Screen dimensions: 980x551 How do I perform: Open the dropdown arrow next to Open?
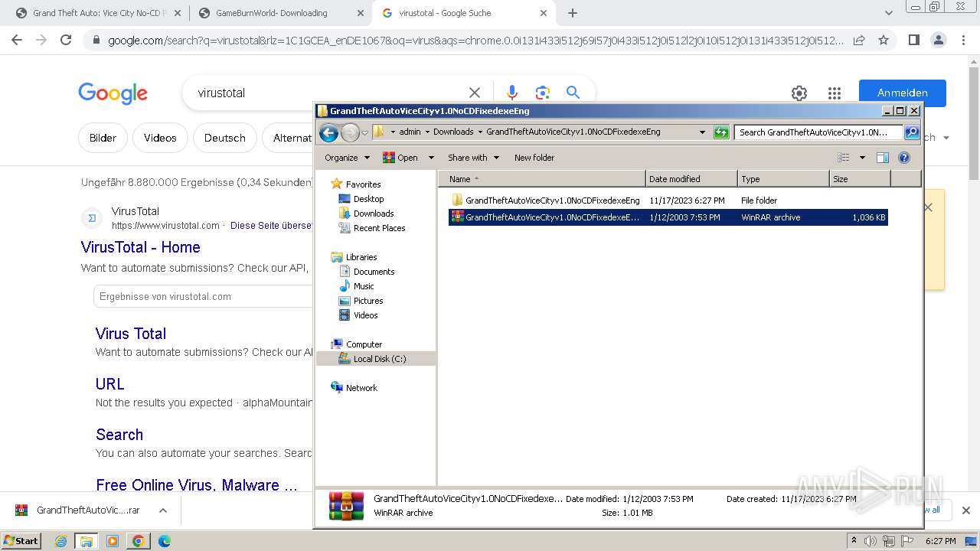(431, 158)
